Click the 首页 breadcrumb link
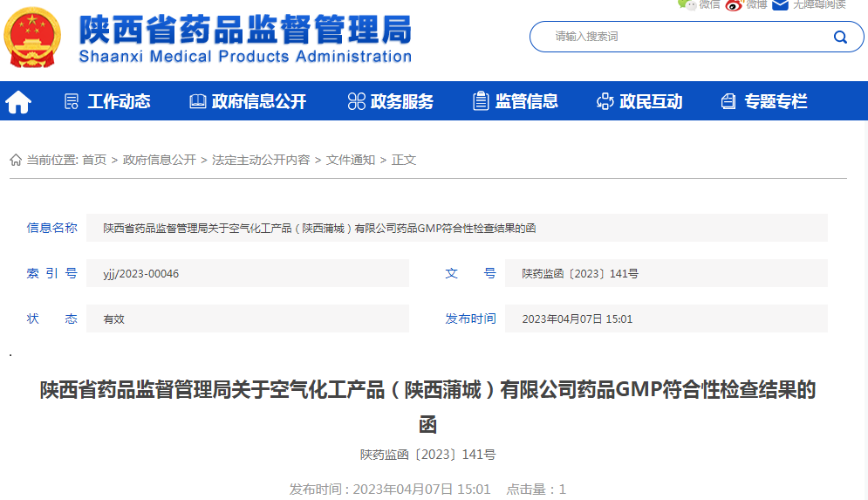This screenshot has width=868, height=500. pos(94,160)
